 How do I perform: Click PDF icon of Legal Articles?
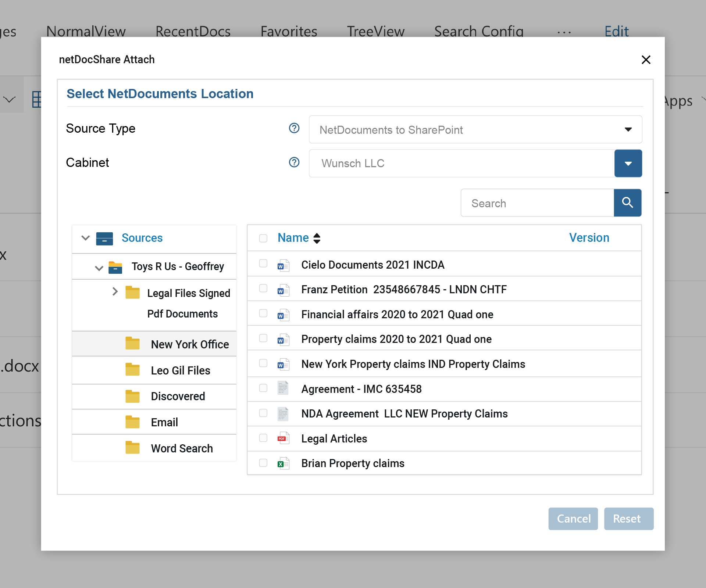pos(283,438)
